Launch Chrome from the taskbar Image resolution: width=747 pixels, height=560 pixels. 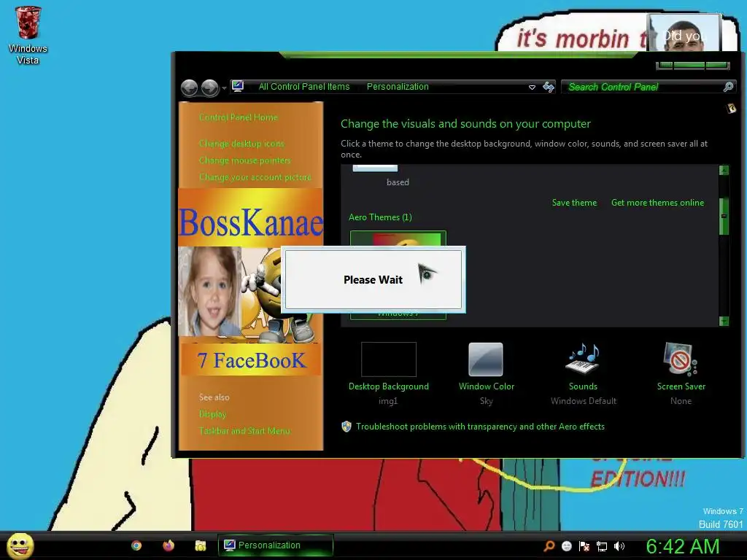[136, 545]
